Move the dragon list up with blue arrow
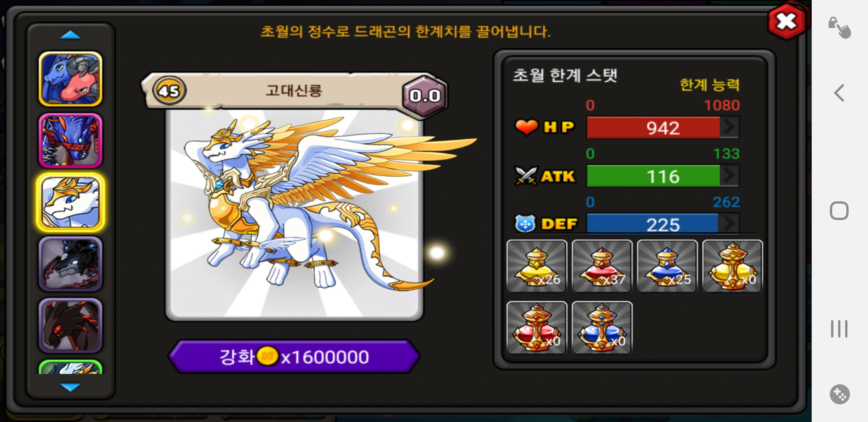Screen dimensions: 868x422 70,35
